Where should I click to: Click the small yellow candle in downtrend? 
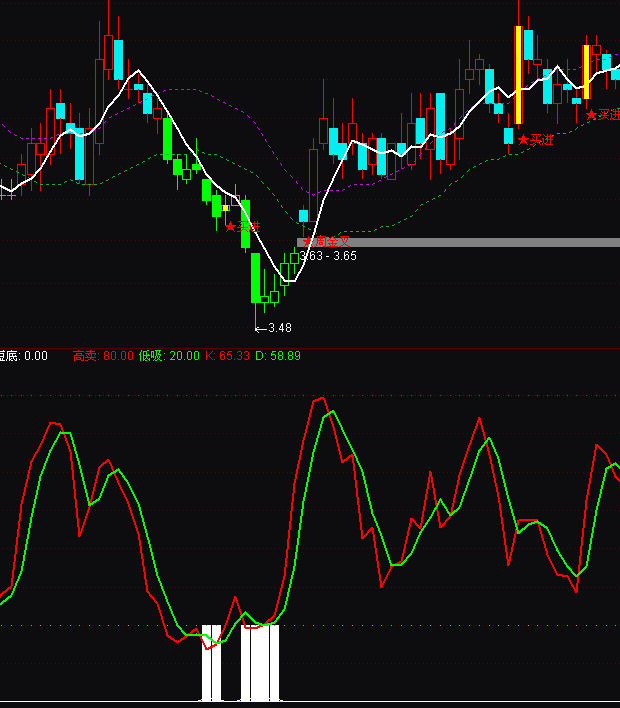click(x=226, y=208)
